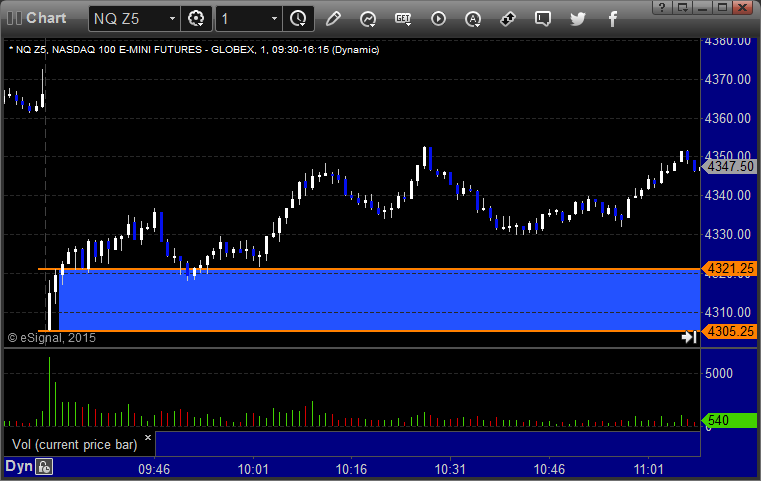
Task: Jump to latest bar arrow icon
Action: pos(689,337)
